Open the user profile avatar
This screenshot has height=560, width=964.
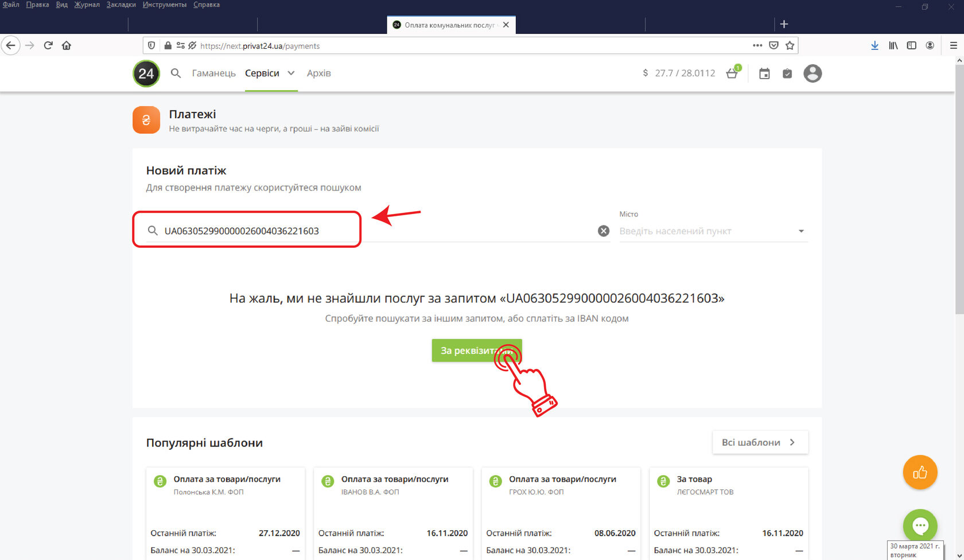[x=812, y=73]
